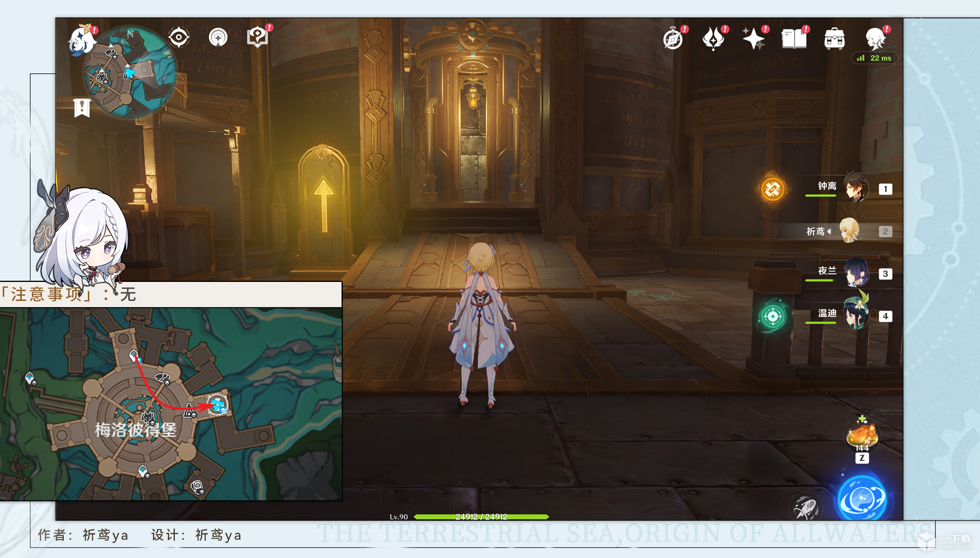Click the bottom teleport waypoint on map
The height and width of the screenshot is (558, 980).
143,471
